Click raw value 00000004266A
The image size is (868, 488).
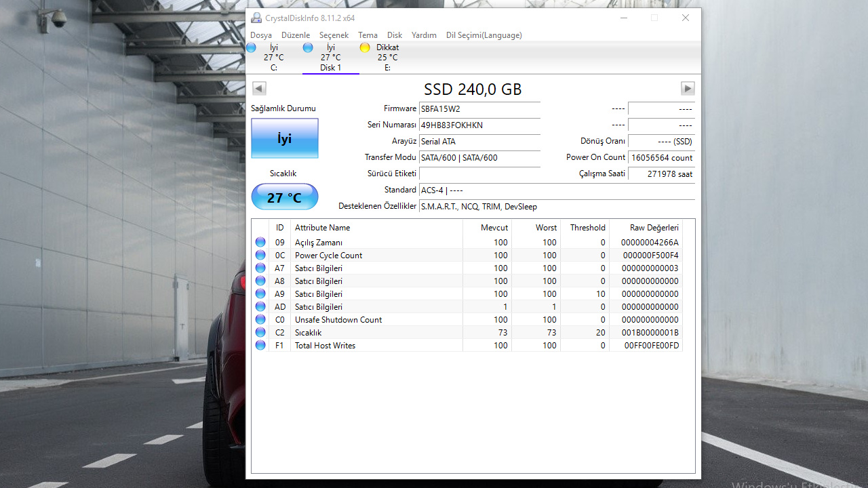(x=650, y=243)
